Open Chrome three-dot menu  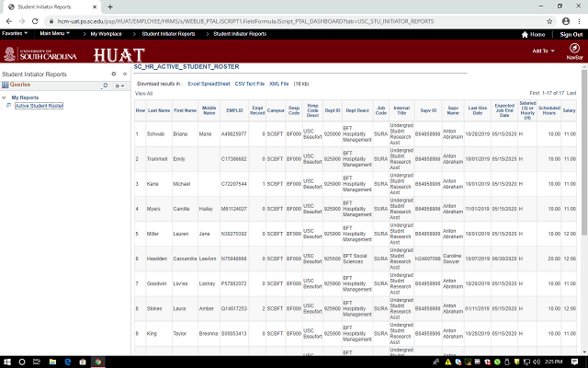(580, 21)
